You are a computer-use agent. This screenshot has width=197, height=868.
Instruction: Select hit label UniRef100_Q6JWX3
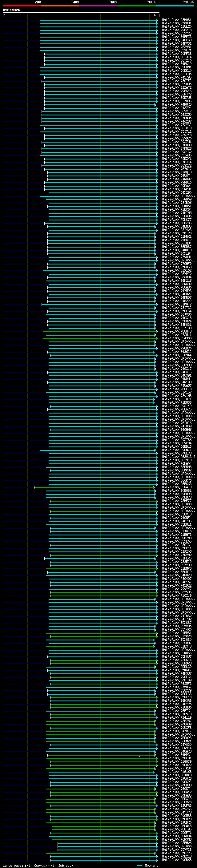point(177,775)
